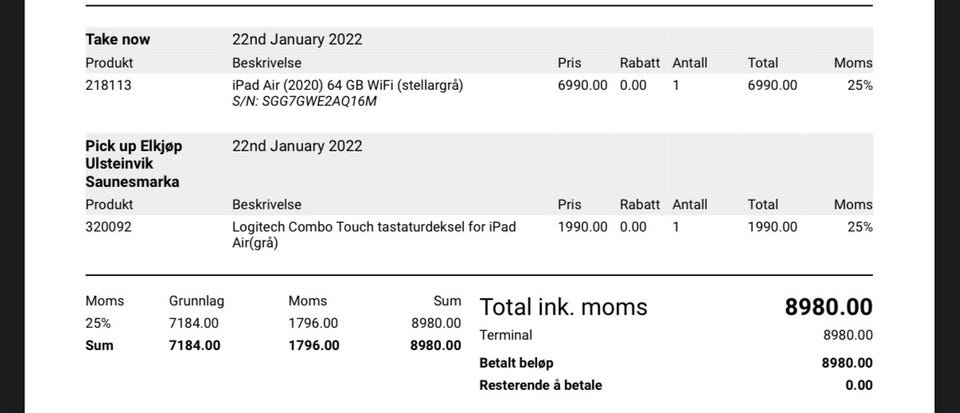Click the "Total ink. moms" heading
Viewport: 960px width, 413px height.
pyautogui.click(x=563, y=307)
